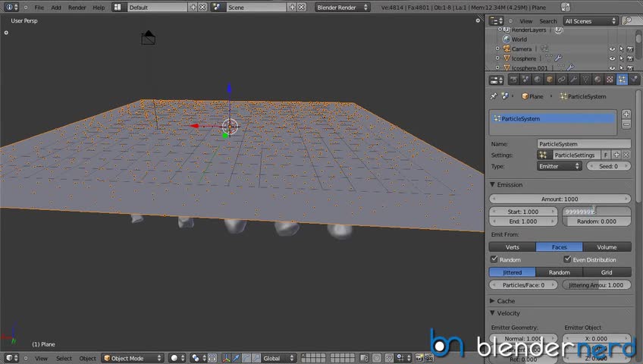This screenshot has width=643, height=364.
Task: Toggle Icosphere visibility eye in outliner
Action: click(x=612, y=58)
